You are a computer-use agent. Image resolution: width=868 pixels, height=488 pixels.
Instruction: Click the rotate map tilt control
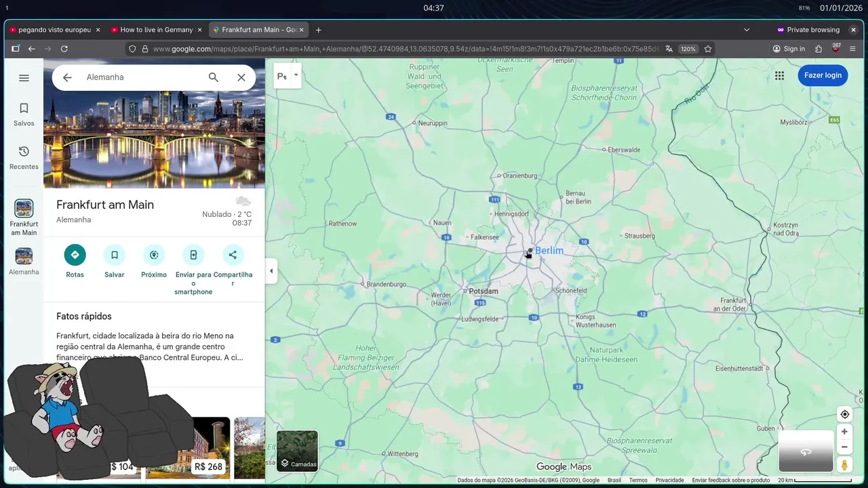pos(806,451)
